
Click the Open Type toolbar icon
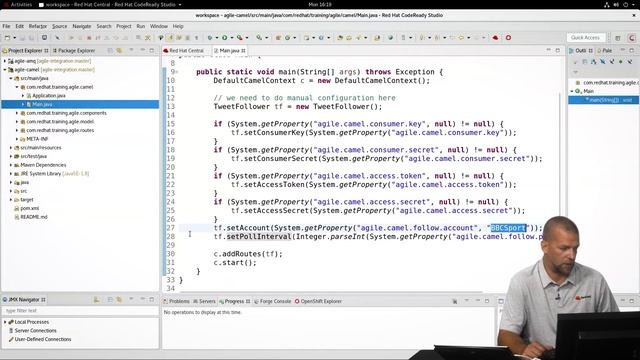pyautogui.click(x=340, y=38)
